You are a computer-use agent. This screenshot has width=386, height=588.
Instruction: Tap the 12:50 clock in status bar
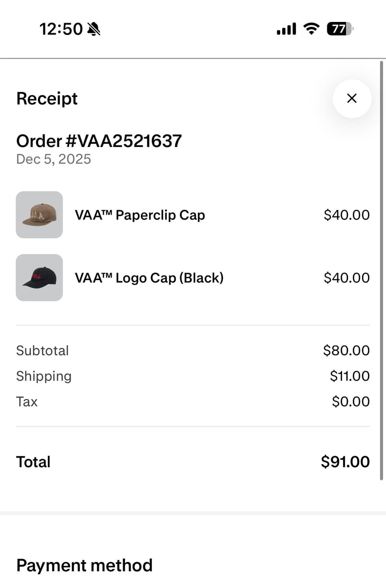(61, 29)
